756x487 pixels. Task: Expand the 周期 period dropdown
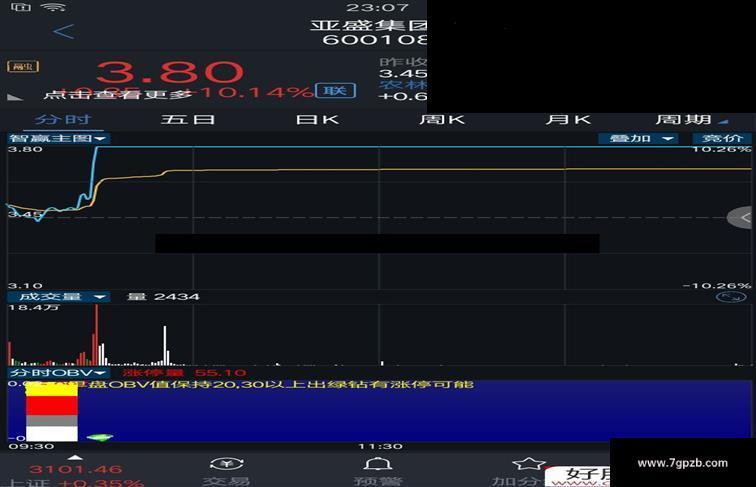pos(691,119)
